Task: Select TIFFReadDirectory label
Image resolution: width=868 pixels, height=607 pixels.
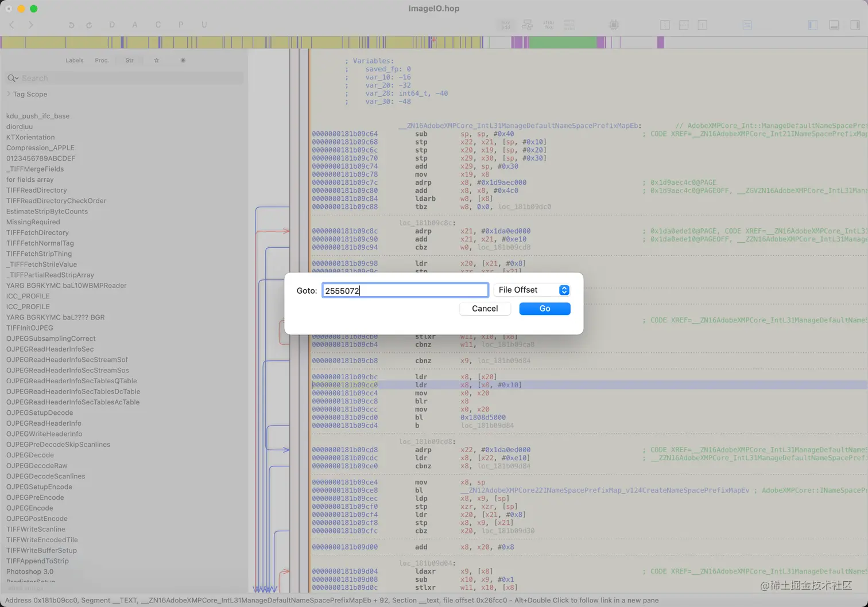Action: (x=36, y=190)
